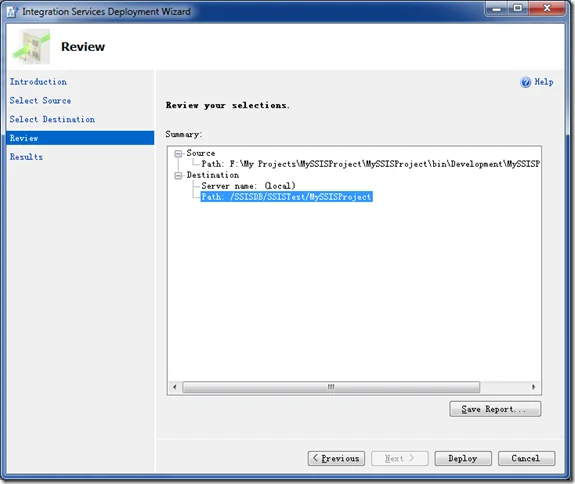Go to the Introduction step

[x=38, y=82]
